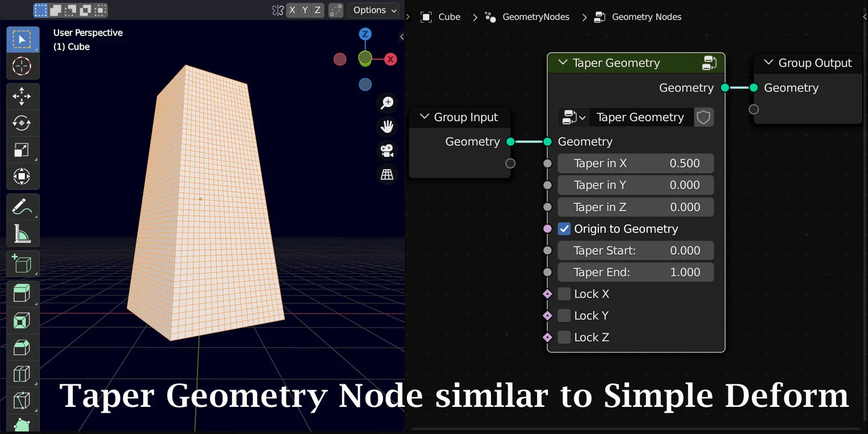The width and height of the screenshot is (868, 434).
Task: Select the Annotate pencil tool
Action: [22, 207]
